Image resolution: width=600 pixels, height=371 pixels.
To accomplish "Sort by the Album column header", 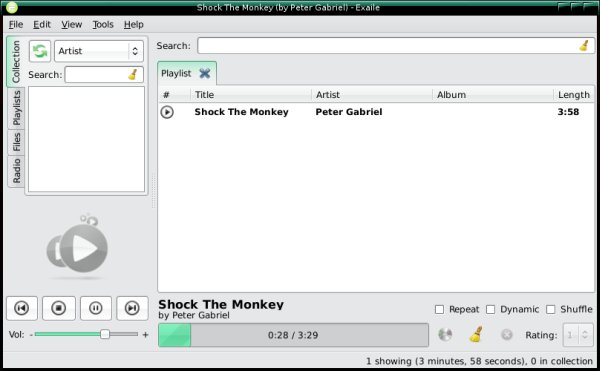I will click(492, 94).
